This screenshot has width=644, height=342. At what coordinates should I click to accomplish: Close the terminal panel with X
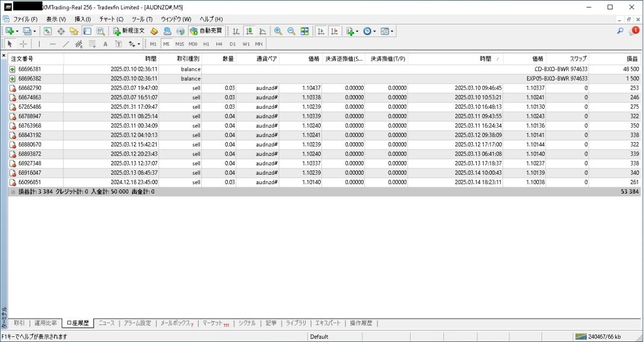pos(4,55)
